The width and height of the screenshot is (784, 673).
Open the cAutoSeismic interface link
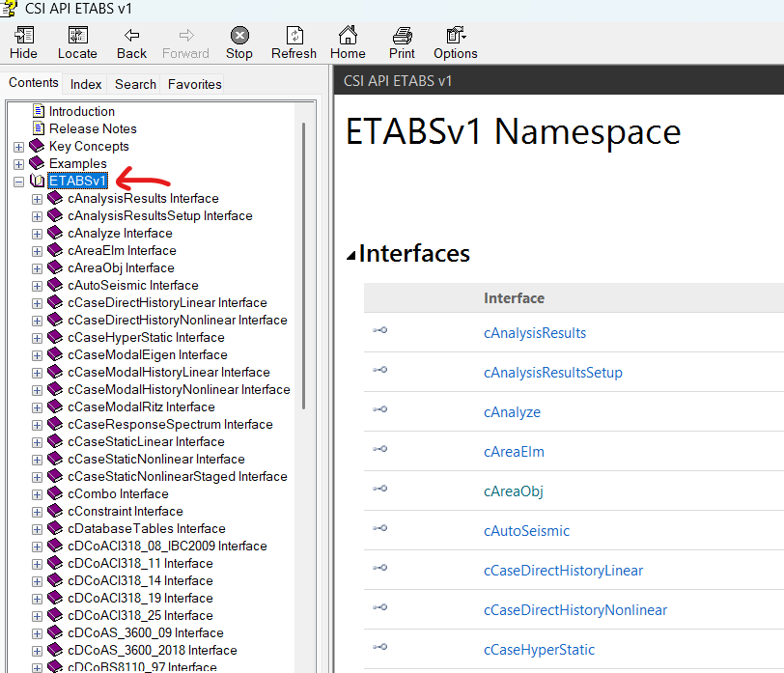(x=526, y=531)
